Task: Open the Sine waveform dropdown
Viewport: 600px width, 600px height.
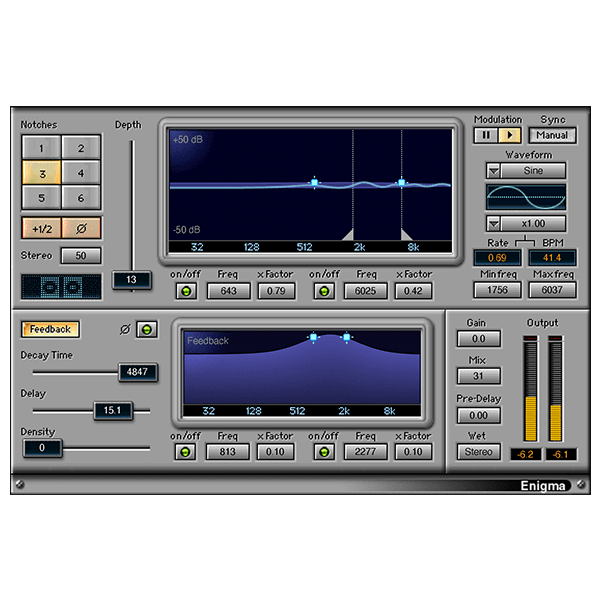Action: (495, 171)
